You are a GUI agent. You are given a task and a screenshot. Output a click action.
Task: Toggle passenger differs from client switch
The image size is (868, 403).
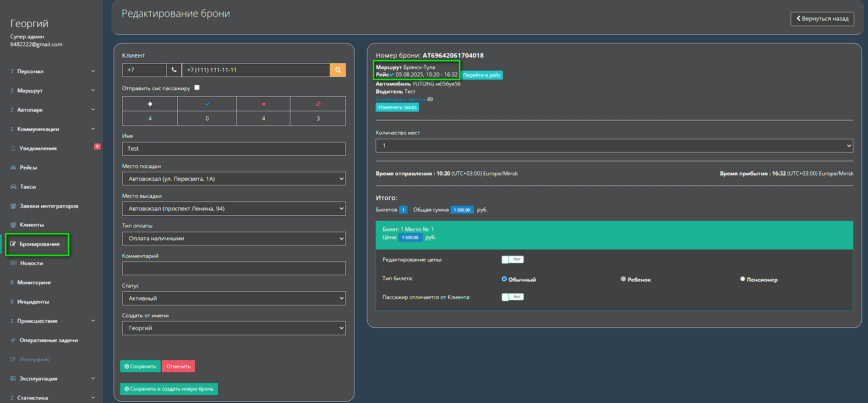point(512,297)
